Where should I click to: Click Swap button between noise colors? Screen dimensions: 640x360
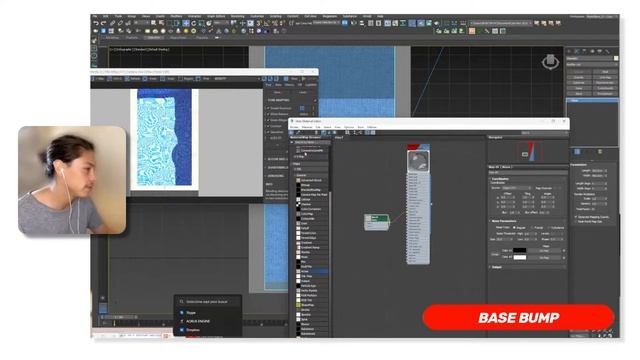(x=495, y=254)
